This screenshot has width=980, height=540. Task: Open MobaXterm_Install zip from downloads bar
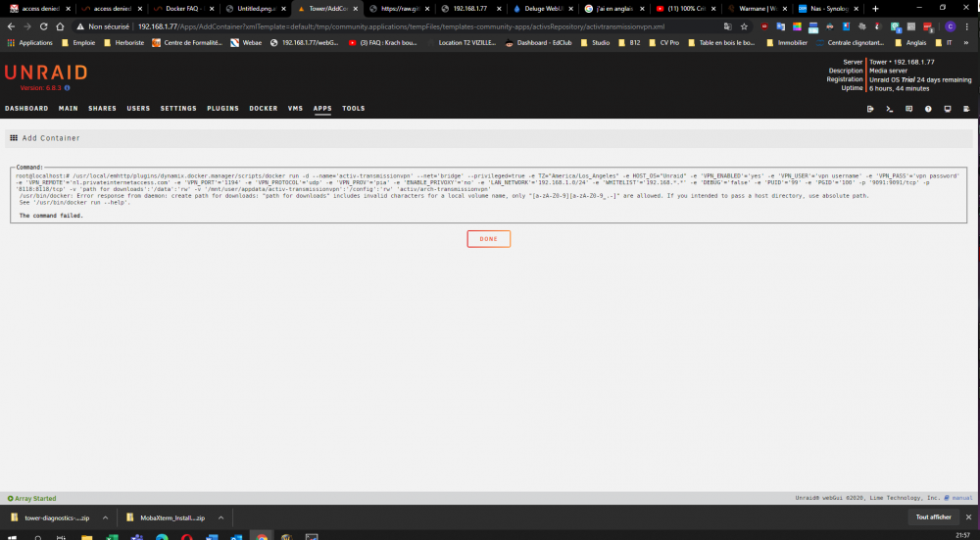[x=166, y=517]
